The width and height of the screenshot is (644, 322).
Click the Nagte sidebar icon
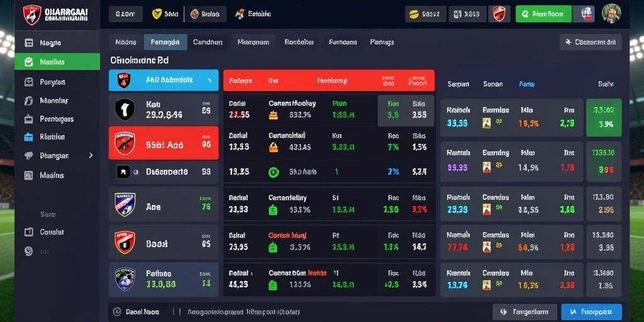click(x=29, y=43)
